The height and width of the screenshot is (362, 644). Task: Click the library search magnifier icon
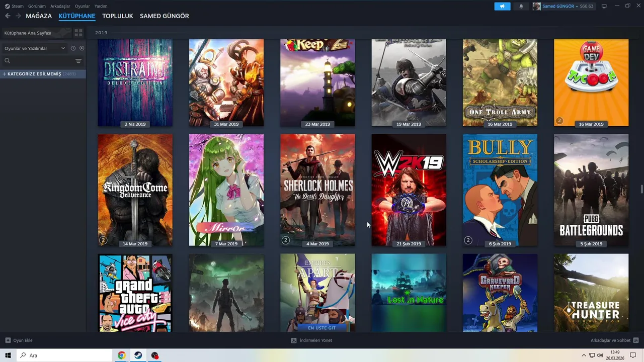(7, 61)
